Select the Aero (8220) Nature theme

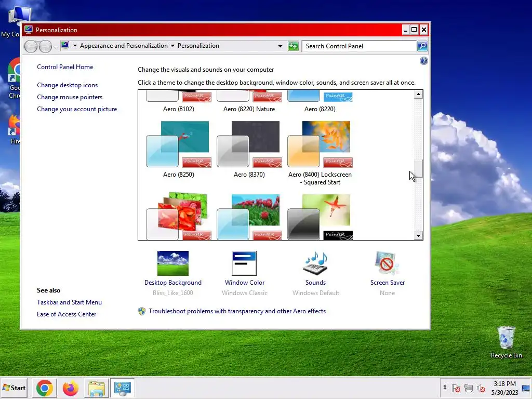tap(249, 101)
